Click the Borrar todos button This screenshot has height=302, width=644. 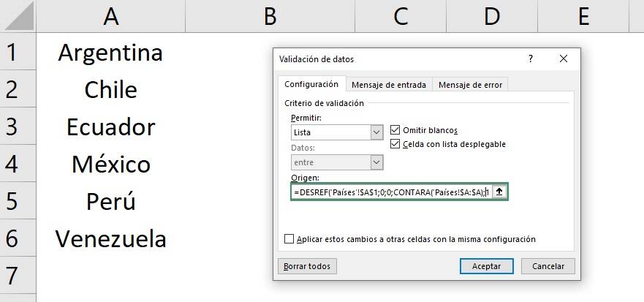click(x=307, y=266)
